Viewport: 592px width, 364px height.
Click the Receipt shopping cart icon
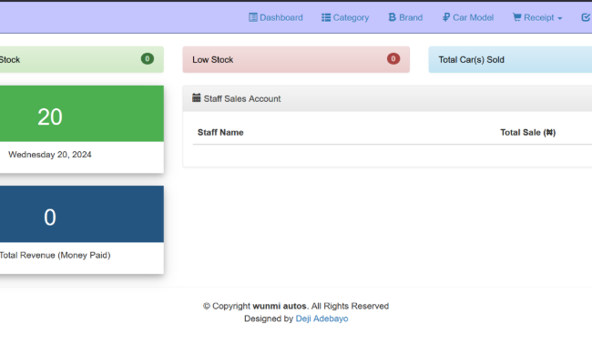click(516, 17)
